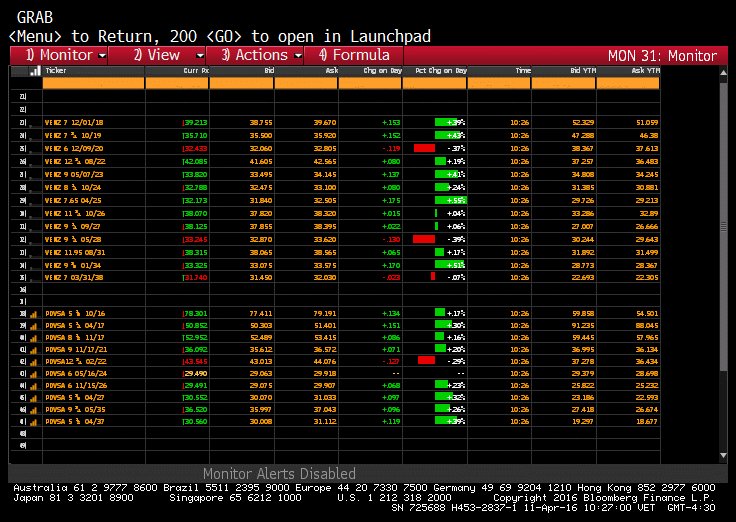Click chart icon beside PDVSA 9 11/17/21
736x522 pixels.
tap(35, 349)
